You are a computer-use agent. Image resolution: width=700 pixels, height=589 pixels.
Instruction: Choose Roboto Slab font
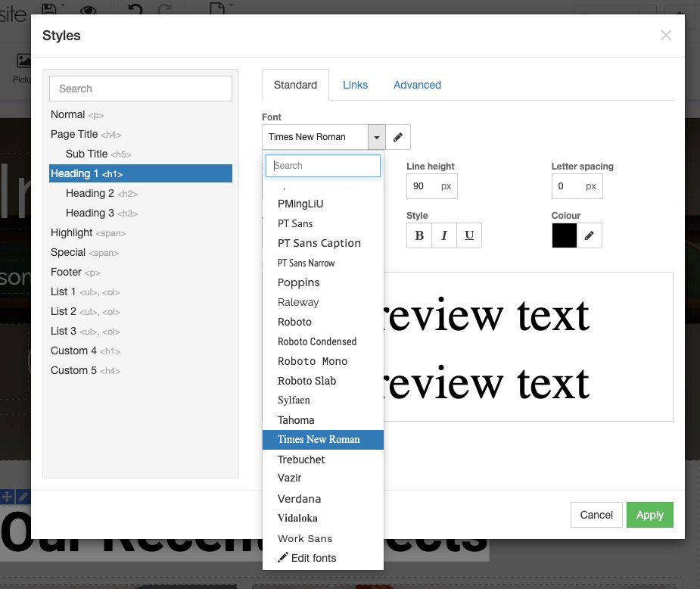(323, 381)
